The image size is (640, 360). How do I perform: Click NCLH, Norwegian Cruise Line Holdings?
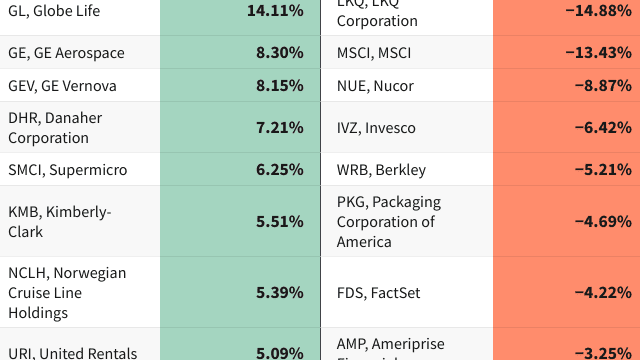(x=80, y=292)
